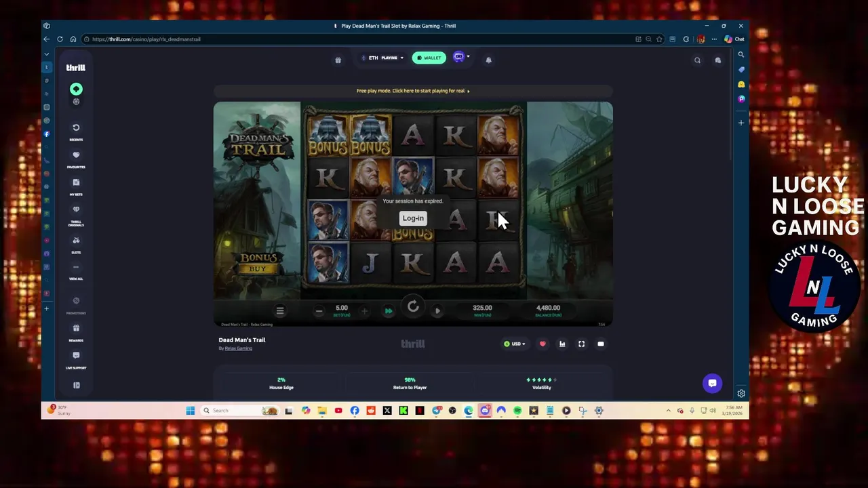Open the Relax Gaming provider link
868x488 pixels.
pos(238,348)
